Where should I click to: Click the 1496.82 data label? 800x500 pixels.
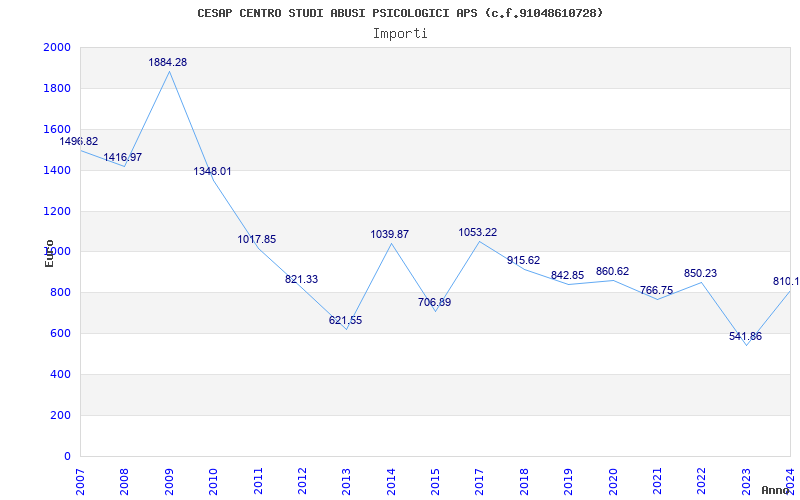click(x=79, y=142)
